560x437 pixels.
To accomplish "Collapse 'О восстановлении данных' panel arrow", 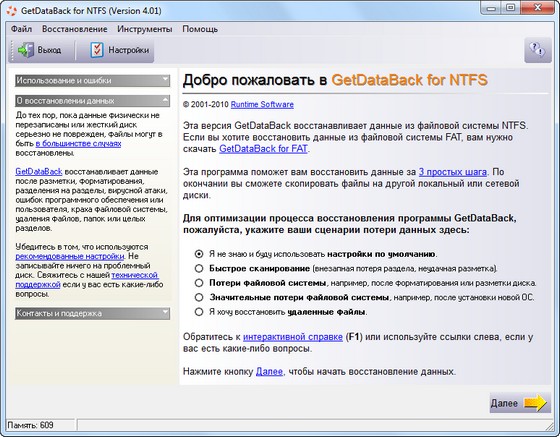I will pyautogui.click(x=165, y=100).
